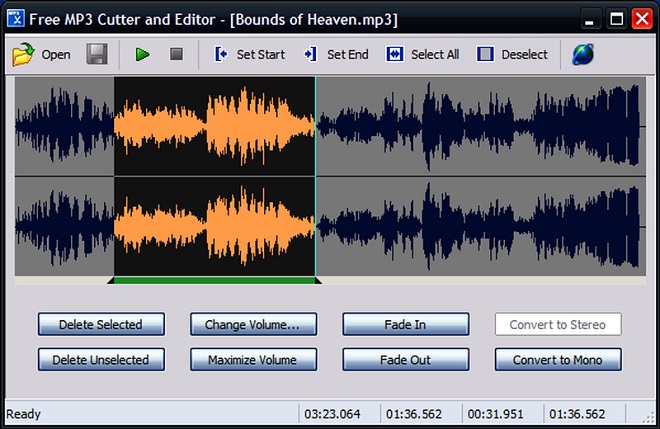The width and height of the screenshot is (660, 429).
Task: Close the Free MP3 Cutter window
Action: pos(642,19)
